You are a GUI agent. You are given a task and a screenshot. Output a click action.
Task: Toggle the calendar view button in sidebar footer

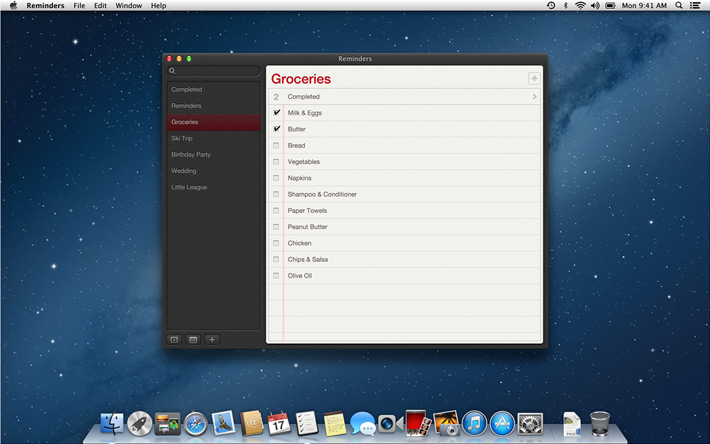click(x=193, y=339)
